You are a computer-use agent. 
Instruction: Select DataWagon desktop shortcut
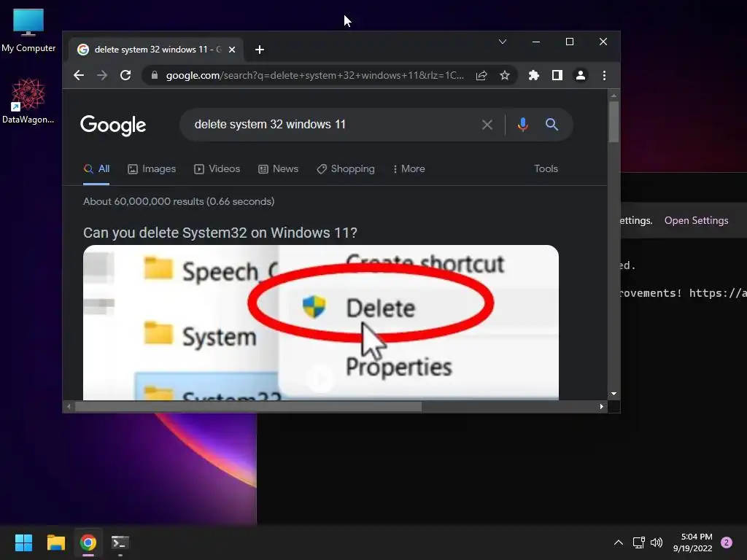click(x=28, y=101)
